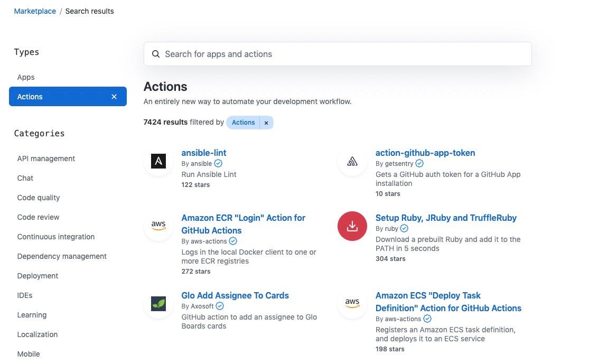The width and height of the screenshot is (589, 364).
Task: Click verified badge next to ansible
Action: tap(218, 163)
